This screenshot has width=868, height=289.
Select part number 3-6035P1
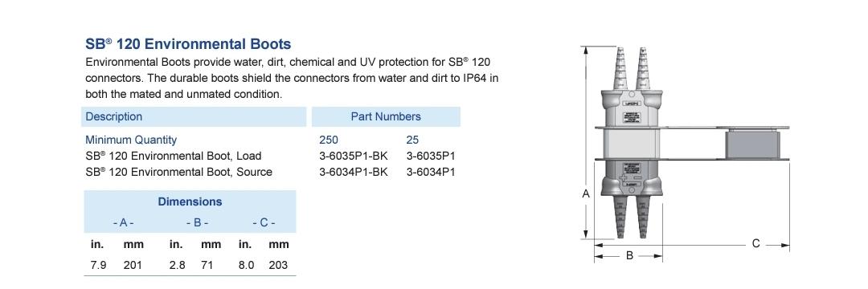point(431,156)
